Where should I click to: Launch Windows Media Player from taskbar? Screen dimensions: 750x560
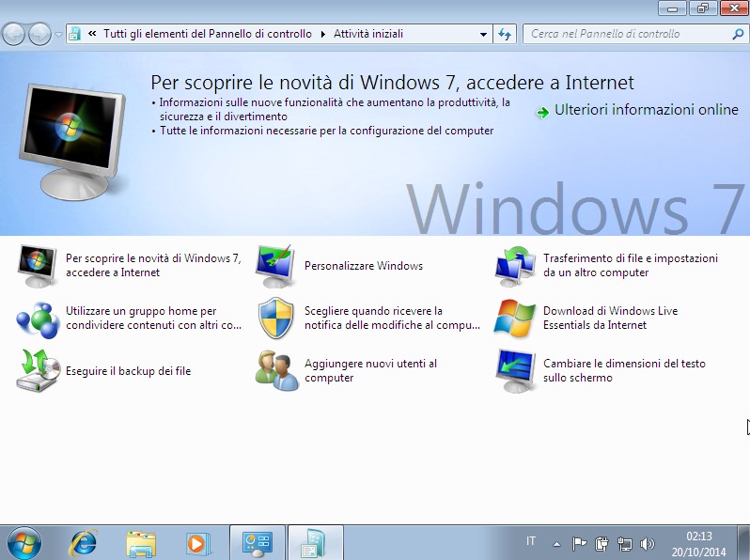pyautogui.click(x=197, y=544)
